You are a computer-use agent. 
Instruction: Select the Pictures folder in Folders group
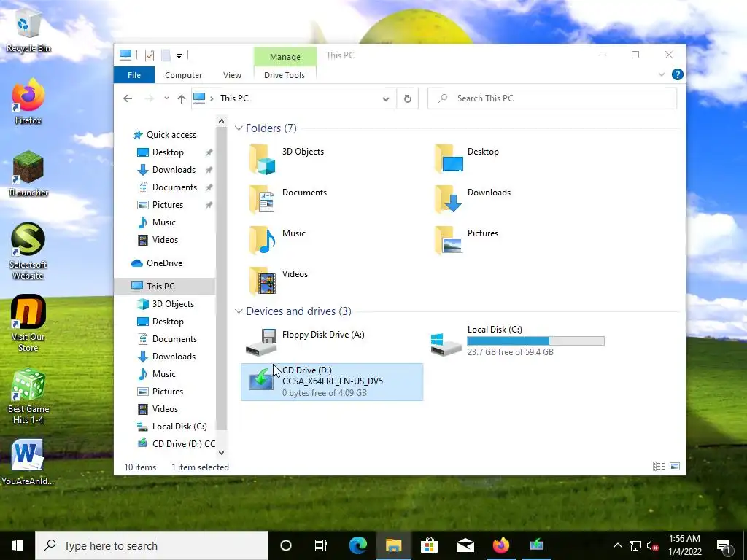click(x=449, y=241)
